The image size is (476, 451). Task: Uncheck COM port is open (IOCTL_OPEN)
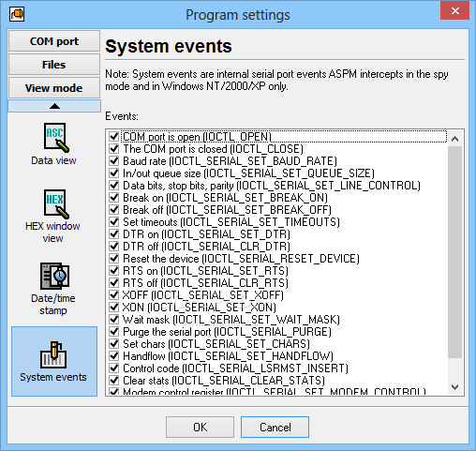point(114,137)
